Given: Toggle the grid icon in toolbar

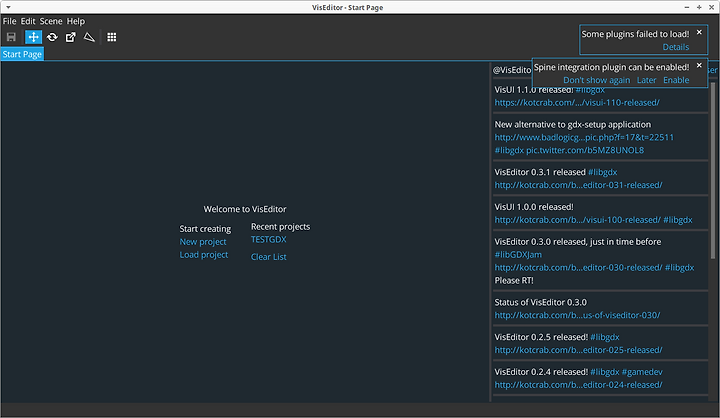Looking at the screenshot, I should coord(112,37).
